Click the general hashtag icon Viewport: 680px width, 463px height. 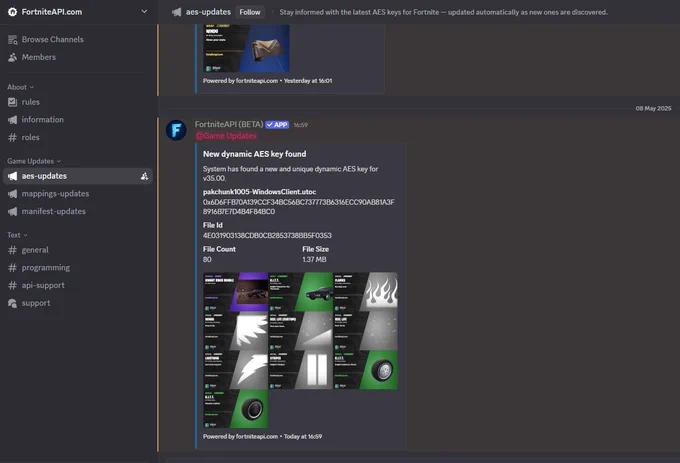[13, 250]
